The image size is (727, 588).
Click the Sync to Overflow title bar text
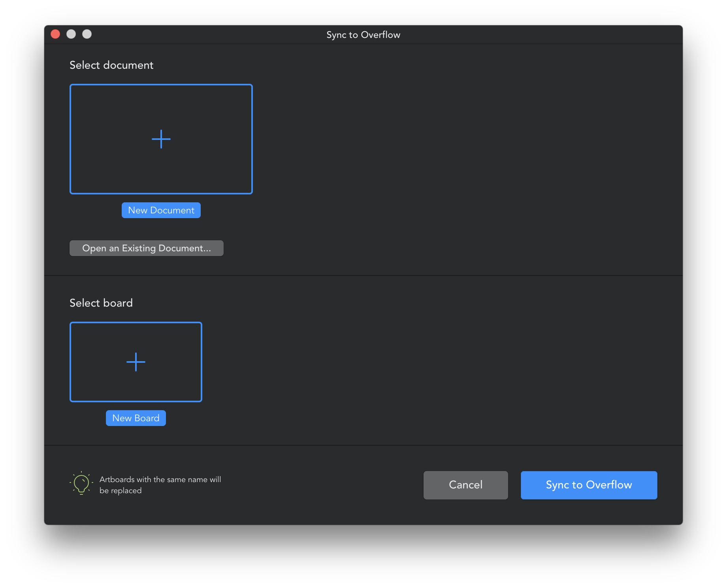tap(363, 34)
